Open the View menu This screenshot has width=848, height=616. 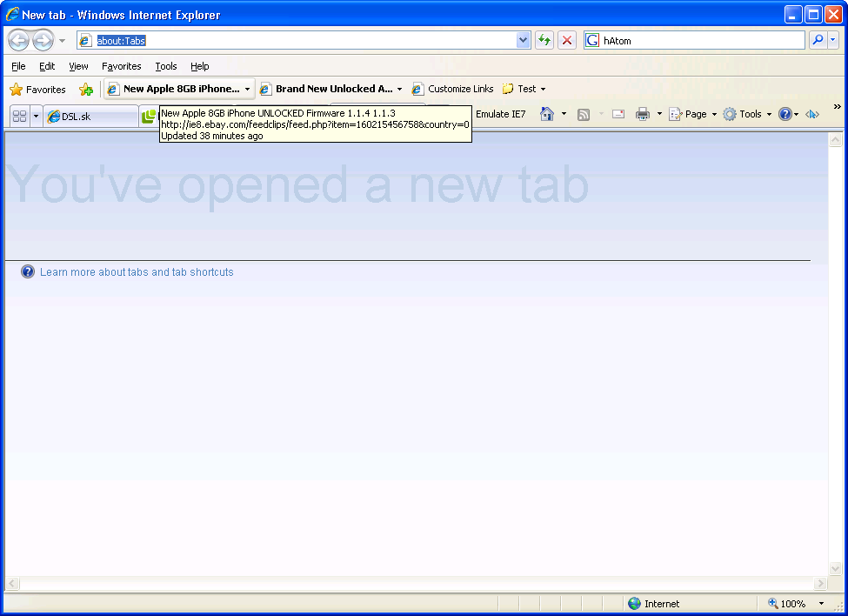click(x=78, y=66)
